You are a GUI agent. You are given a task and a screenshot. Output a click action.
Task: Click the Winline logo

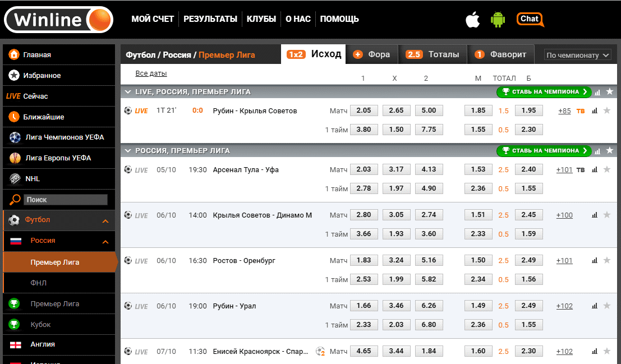(x=58, y=20)
